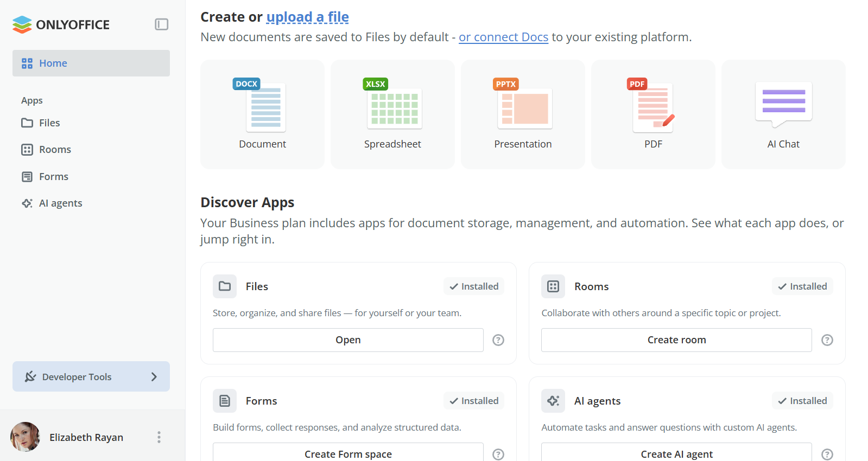Click the AI agents card sparkle icon
Image resolution: width=868 pixels, height=461 pixels.
553,401
